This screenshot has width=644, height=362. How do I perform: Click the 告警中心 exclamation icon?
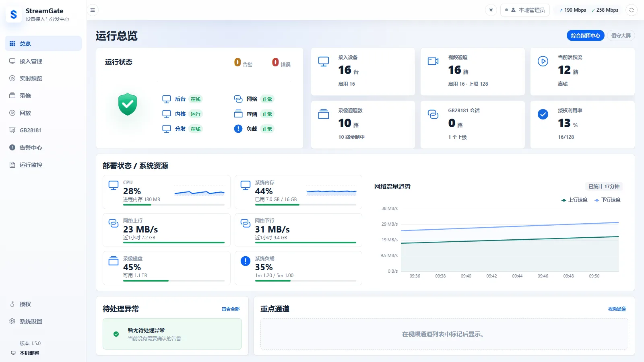click(x=12, y=148)
